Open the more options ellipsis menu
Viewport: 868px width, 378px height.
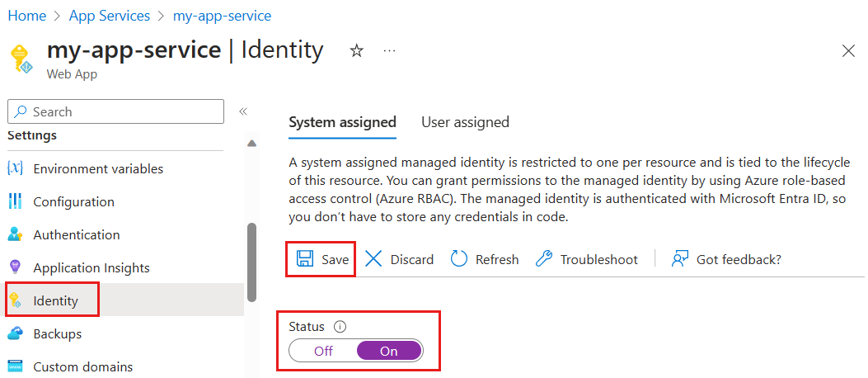(x=390, y=51)
